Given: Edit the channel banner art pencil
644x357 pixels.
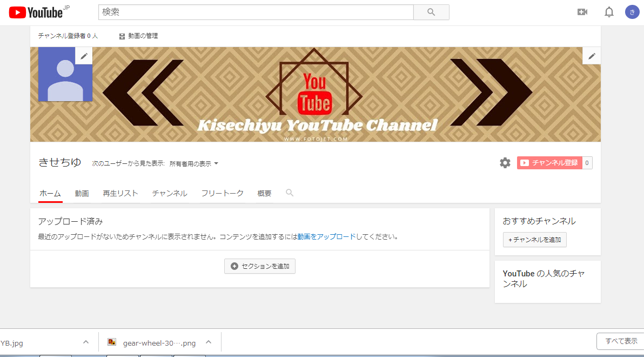Looking at the screenshot, I should click(592, 56).
